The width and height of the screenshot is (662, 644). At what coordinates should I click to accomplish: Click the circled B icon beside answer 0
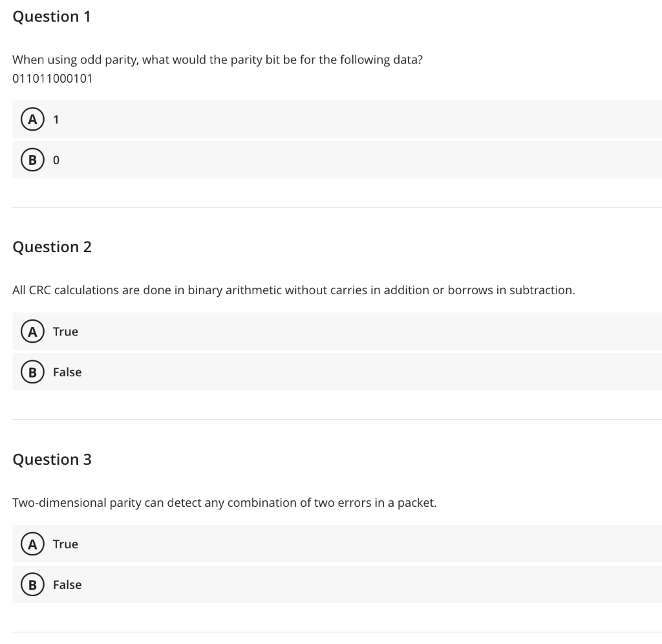coord(32,160)
